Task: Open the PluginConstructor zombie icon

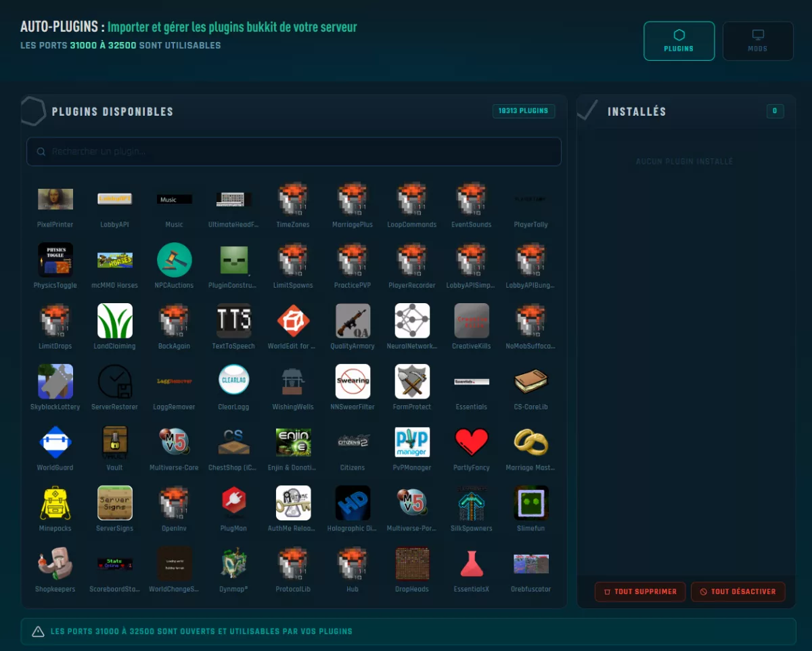Action: tap(234, 260)
